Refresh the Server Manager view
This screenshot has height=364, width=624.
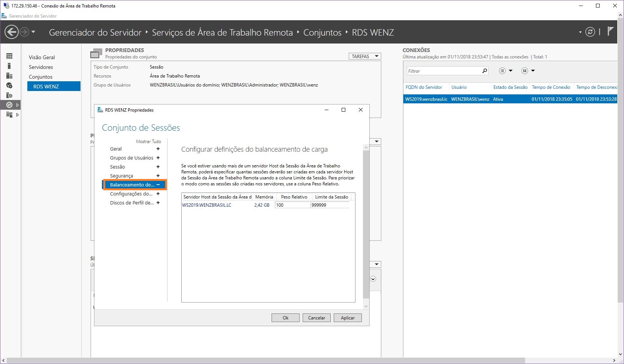[x=590, y=32]
